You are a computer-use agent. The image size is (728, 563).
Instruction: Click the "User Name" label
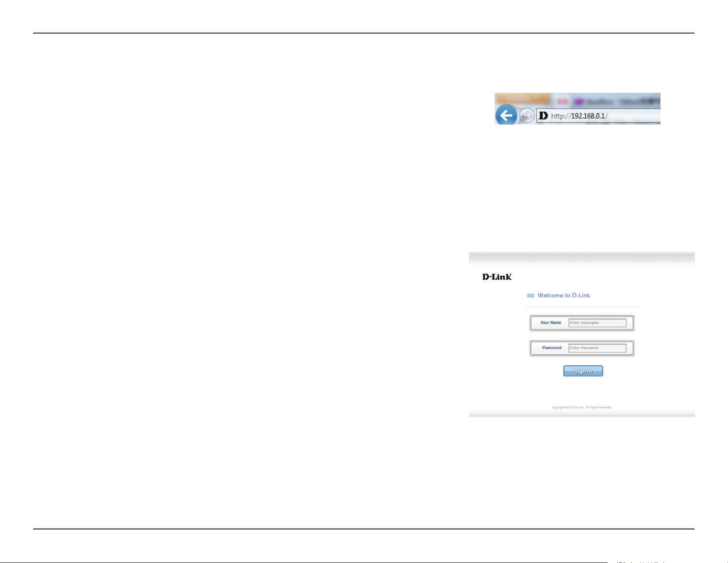point(551,323)
